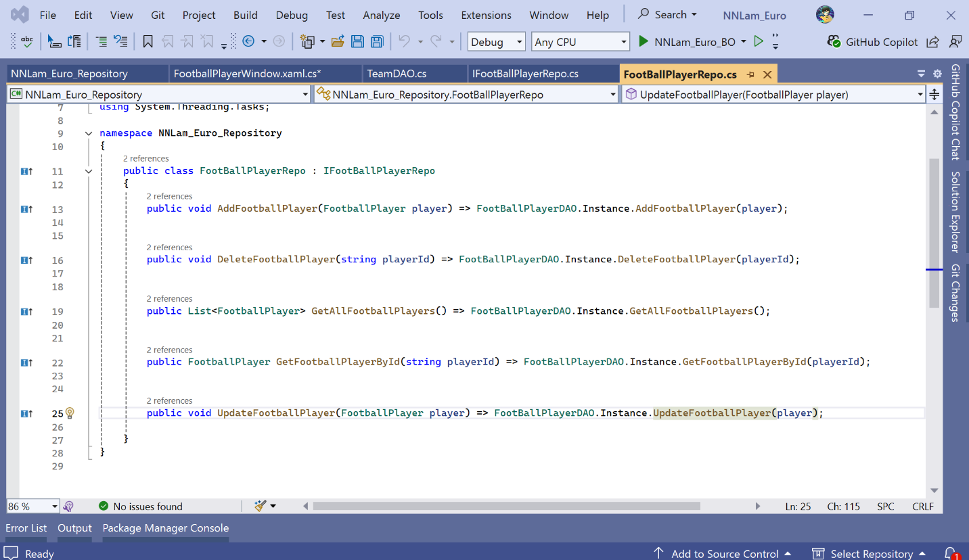Open the GitHub Copilot Chat side tab
Screen dimensions: 969x560
point(955,112)
